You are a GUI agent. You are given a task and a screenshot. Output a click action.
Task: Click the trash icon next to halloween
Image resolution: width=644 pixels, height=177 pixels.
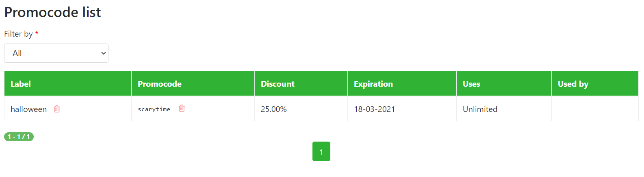(x=57, y=109)
